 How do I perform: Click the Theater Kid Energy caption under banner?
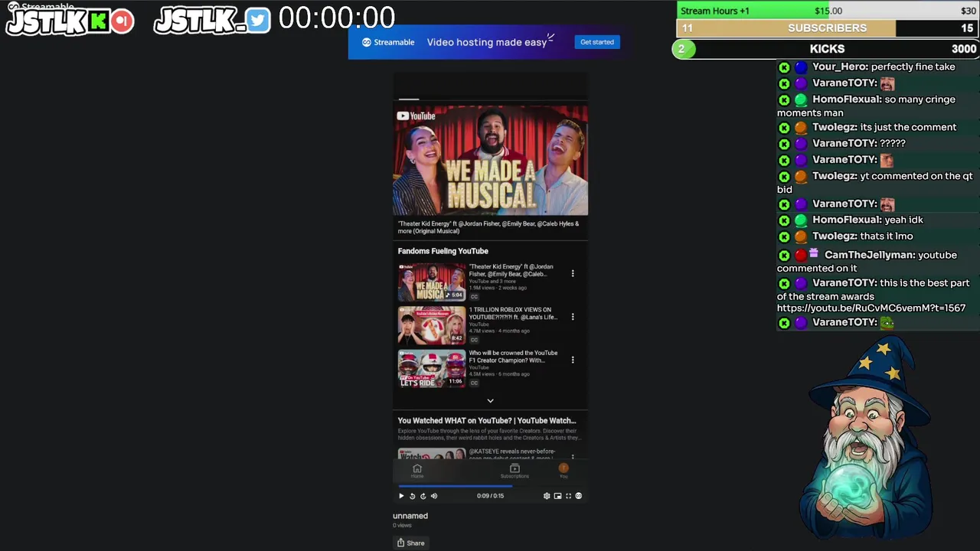[488, 227]
